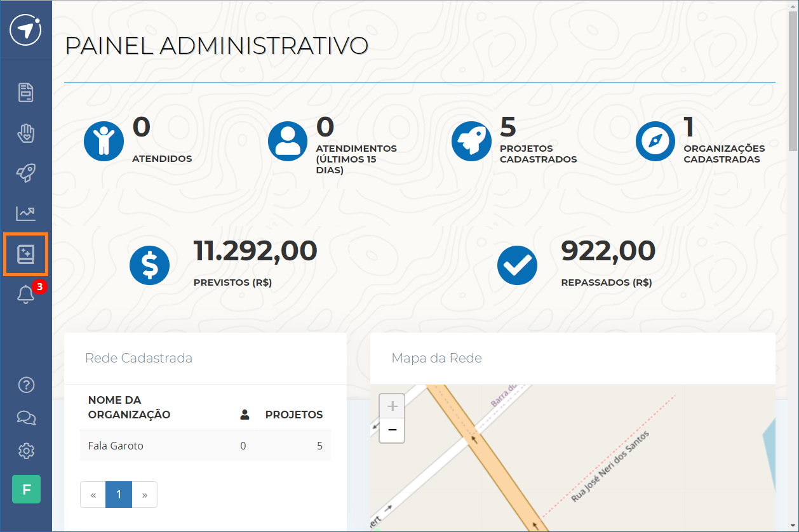Image resolution: width=799 pixels, height=532 pixels.
Task: Click the Repassados checkmark icon
Action: 517,265
